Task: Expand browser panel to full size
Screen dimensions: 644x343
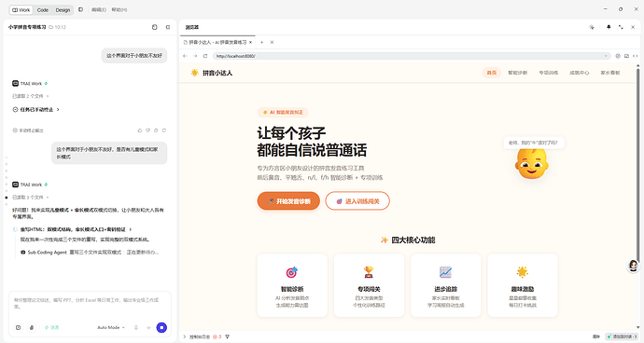Action: [621, 27]
